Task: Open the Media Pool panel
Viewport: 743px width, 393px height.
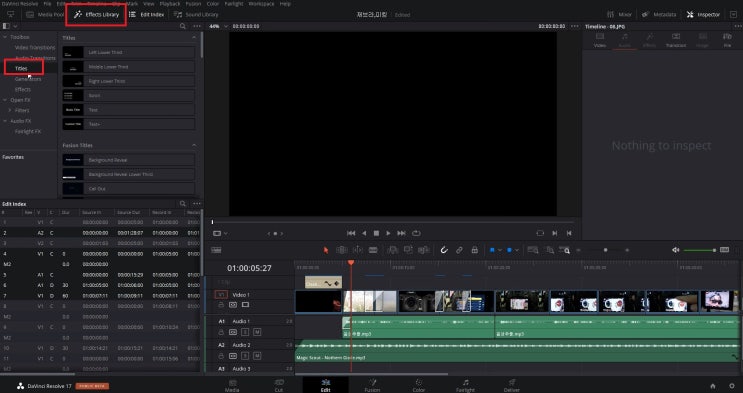Action: [45, 15]
